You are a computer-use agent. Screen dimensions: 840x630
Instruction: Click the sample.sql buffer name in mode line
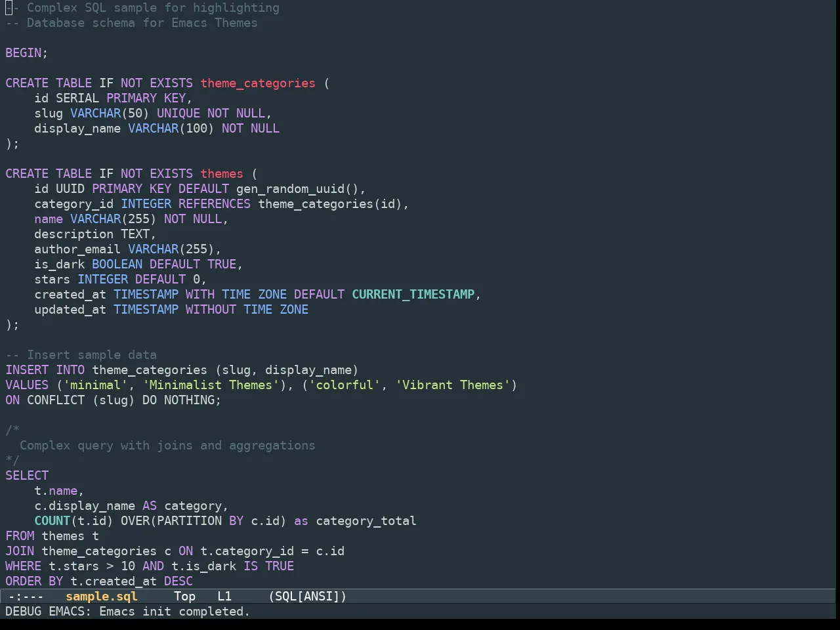(x=102, y=596)
